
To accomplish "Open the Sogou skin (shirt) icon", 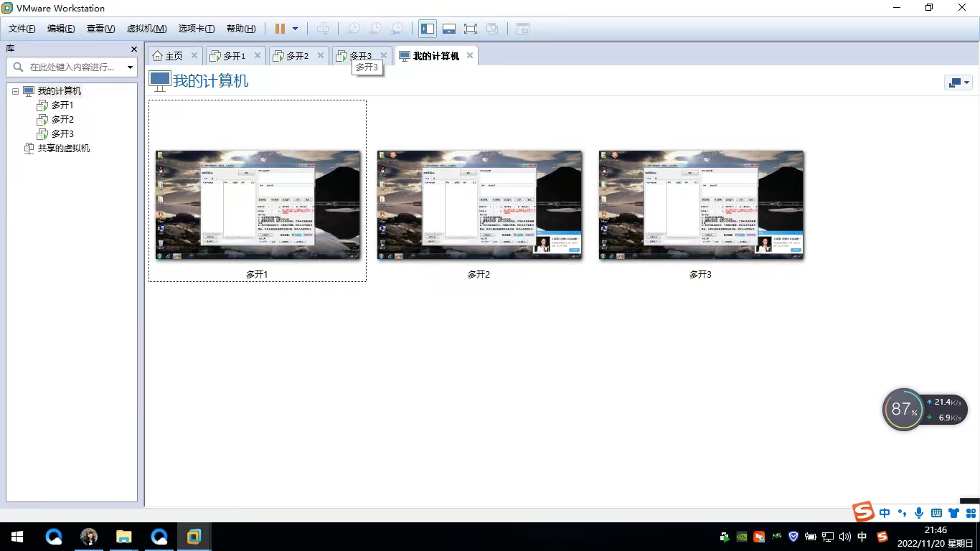I will [953, 513].
